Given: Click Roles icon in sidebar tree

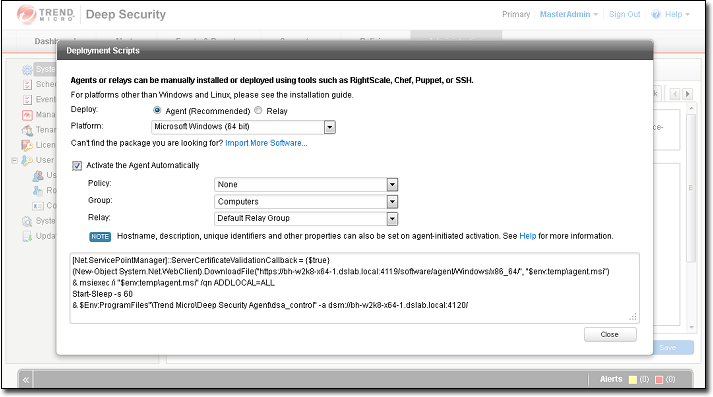Looking at the screenshot, I should click(x=38, y=191).
